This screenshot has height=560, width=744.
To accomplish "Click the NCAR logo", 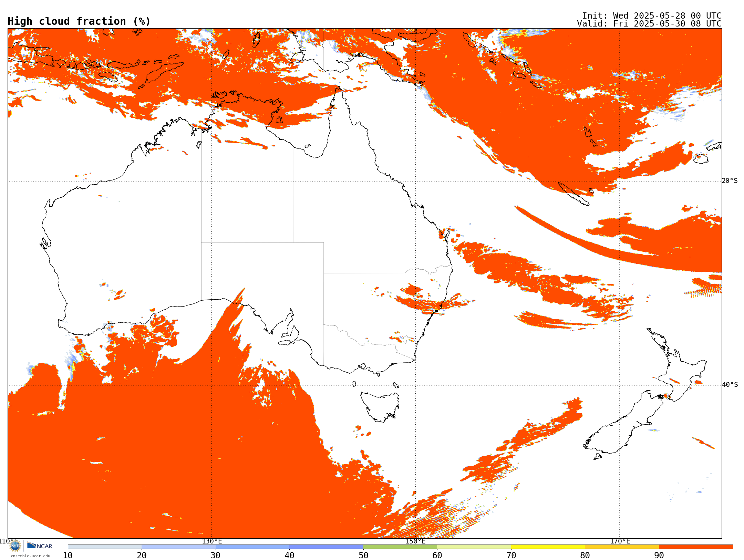I will pos(40,546).
